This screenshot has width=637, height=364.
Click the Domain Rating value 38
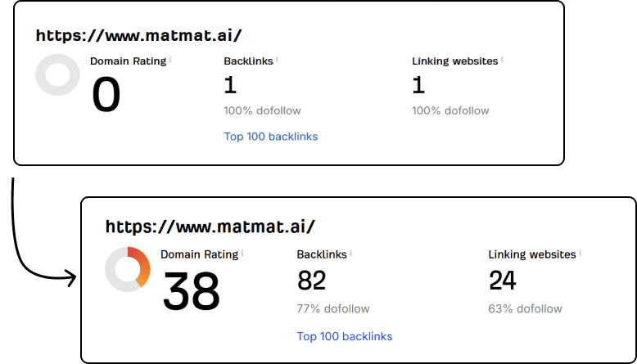(x=192, y=290)
